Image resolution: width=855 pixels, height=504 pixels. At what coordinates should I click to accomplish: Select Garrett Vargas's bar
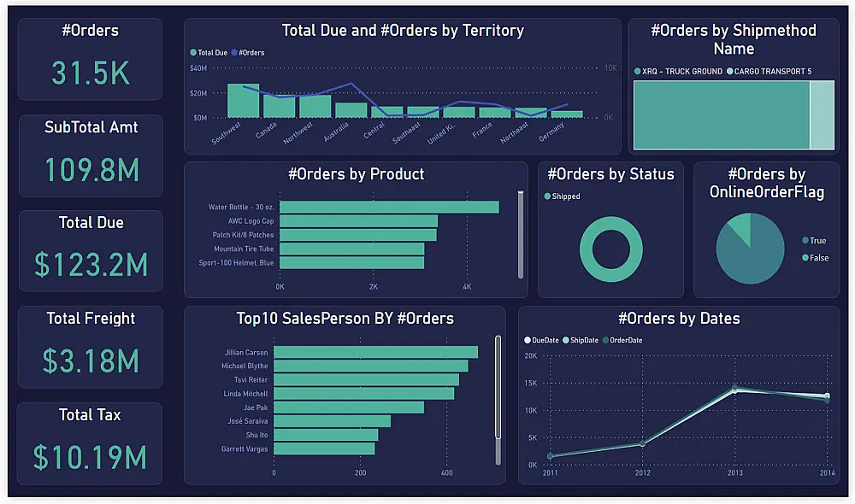[x=324, y=448]
